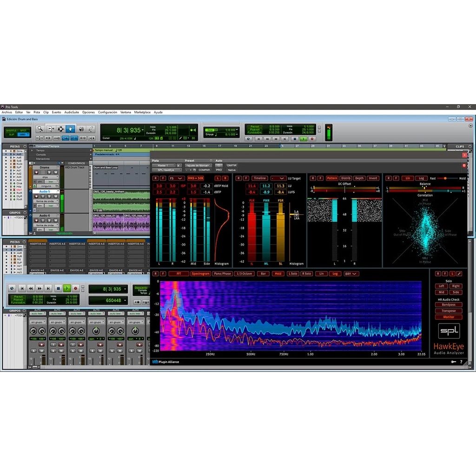
Task: Open the Archivo menu
Action: click(x=7, y=112)
